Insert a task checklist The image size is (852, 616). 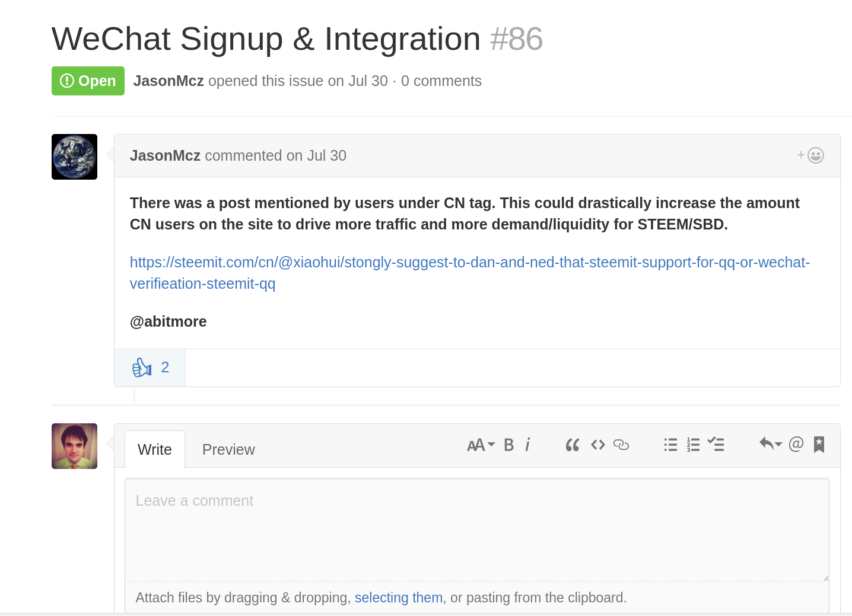click(x=716, y=444)
